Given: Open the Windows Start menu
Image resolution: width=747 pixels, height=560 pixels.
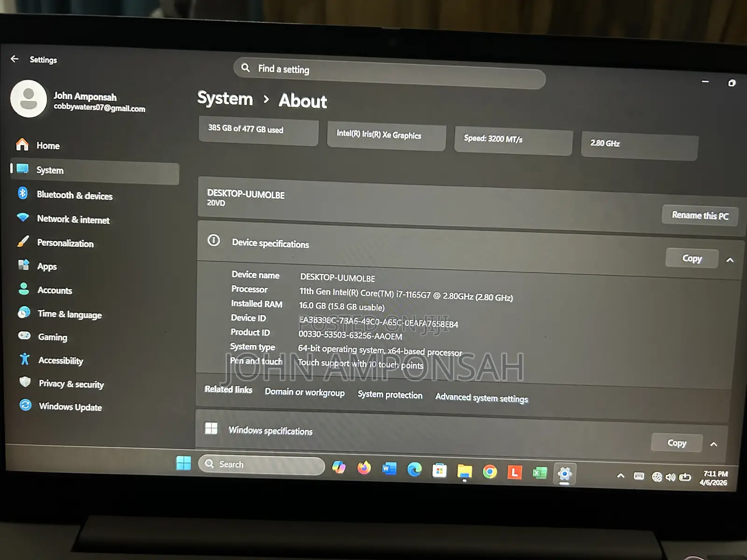Looking at the screenshot, I should click(183, 463).
